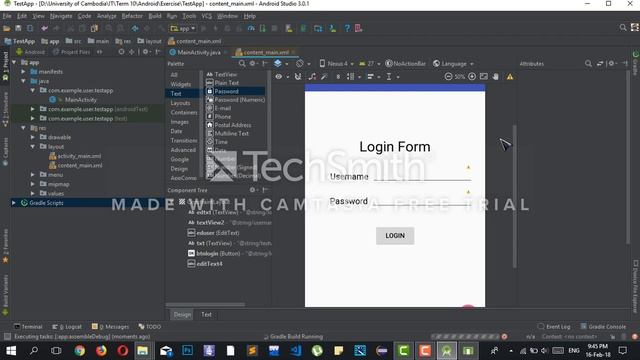Screen dimensions: 640x360
Task: Zoom in the design preview
Action: tap(472, 76)
